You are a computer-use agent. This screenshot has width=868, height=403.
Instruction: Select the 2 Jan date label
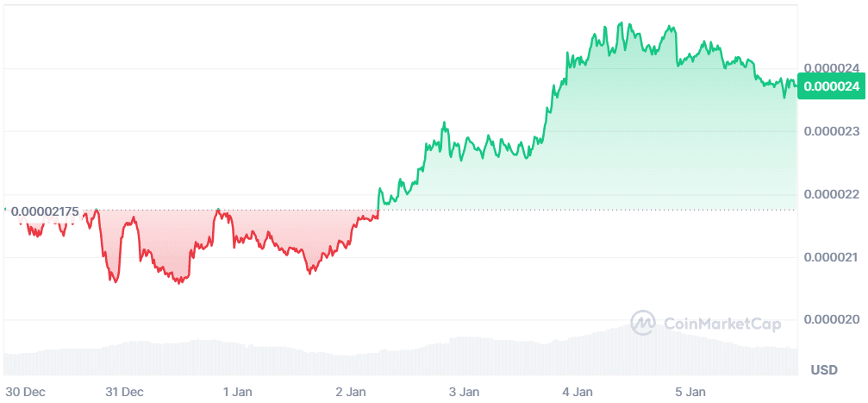pyautogui.click(x=351, y=392)
